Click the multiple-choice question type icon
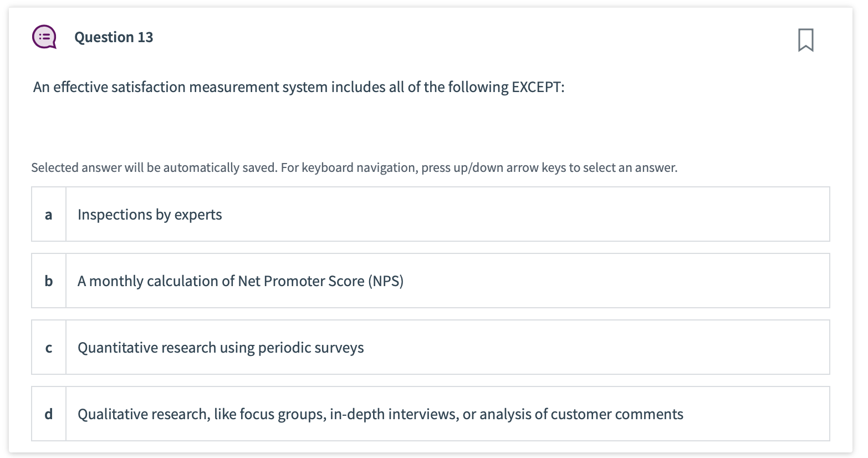Image resolution: width=868 pixels, height=458 pixels. point(44,37)
